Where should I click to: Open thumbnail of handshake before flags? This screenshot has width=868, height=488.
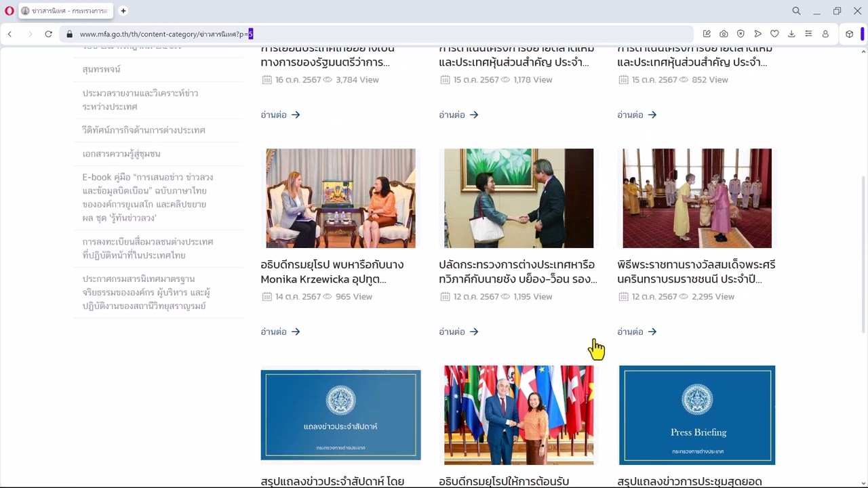tap(519, 415)
